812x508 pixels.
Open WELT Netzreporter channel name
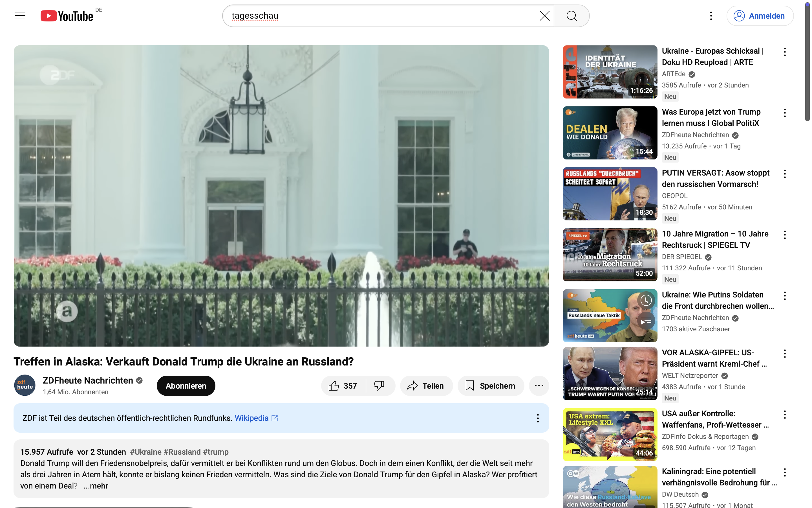click(x=690, y=376)
